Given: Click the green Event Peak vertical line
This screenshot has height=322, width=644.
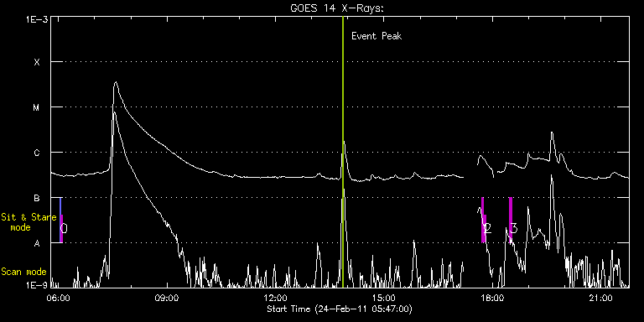Looking at the screenshot, I should 342,152.
